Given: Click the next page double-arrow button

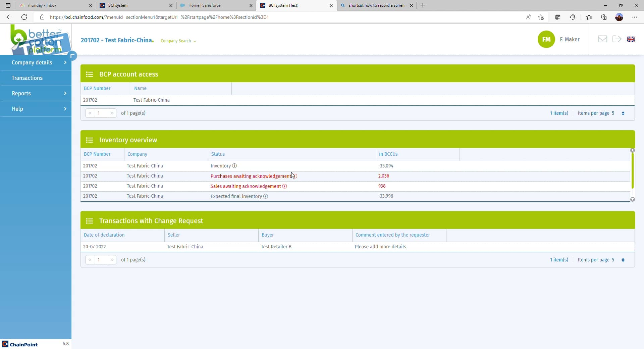Looking at the screenshot, I should pos(112,113).
